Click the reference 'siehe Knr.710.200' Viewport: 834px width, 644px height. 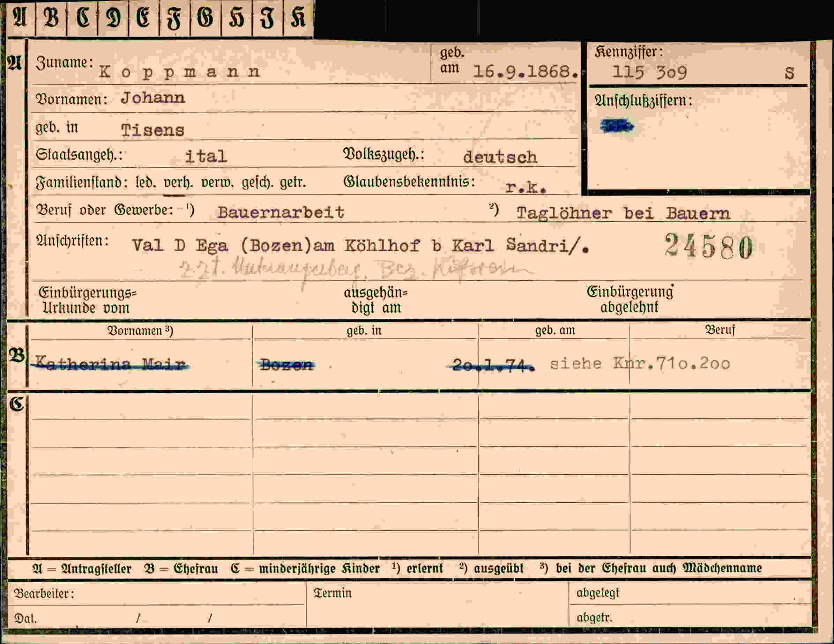[x=640, y=363]
